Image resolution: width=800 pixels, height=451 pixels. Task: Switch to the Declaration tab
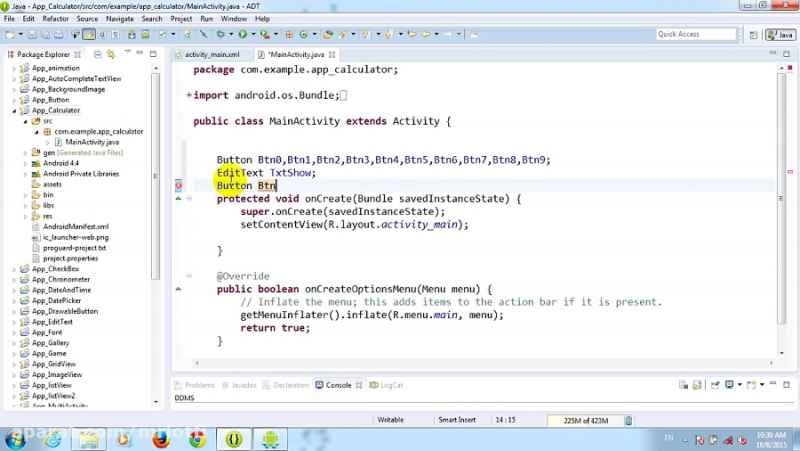click(286, 385)
